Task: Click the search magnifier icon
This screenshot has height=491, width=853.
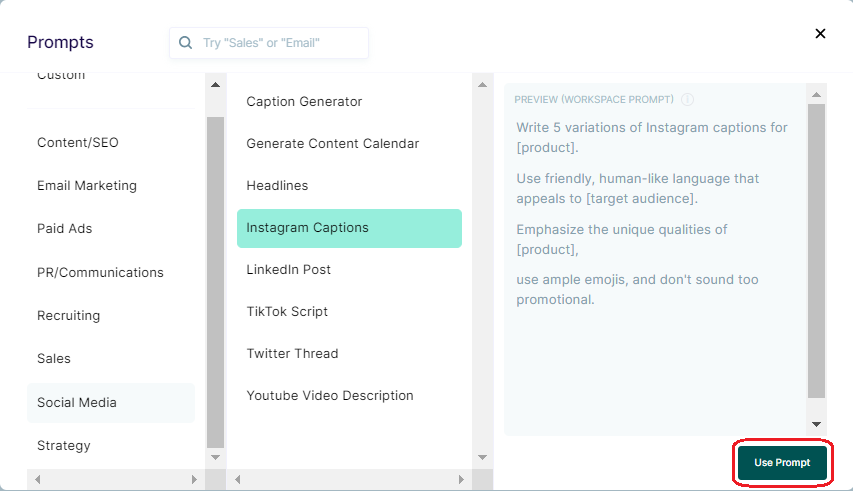Action: [186, 42]
